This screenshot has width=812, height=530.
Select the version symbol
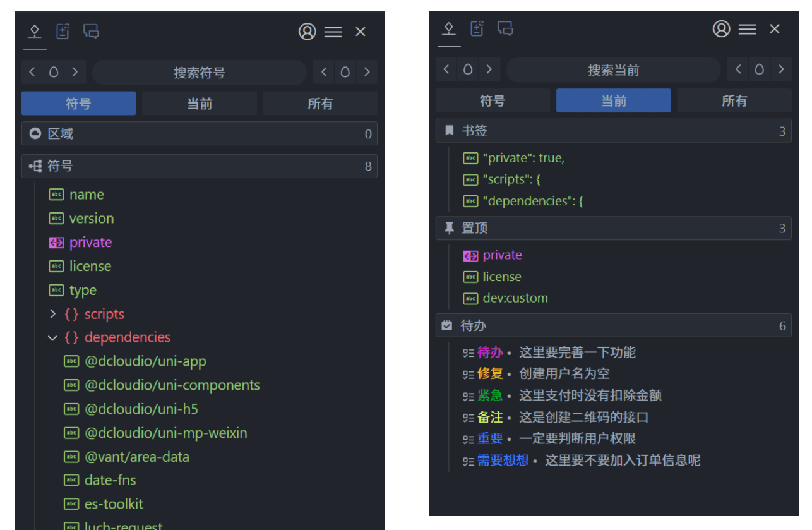[x=92, y=219]
